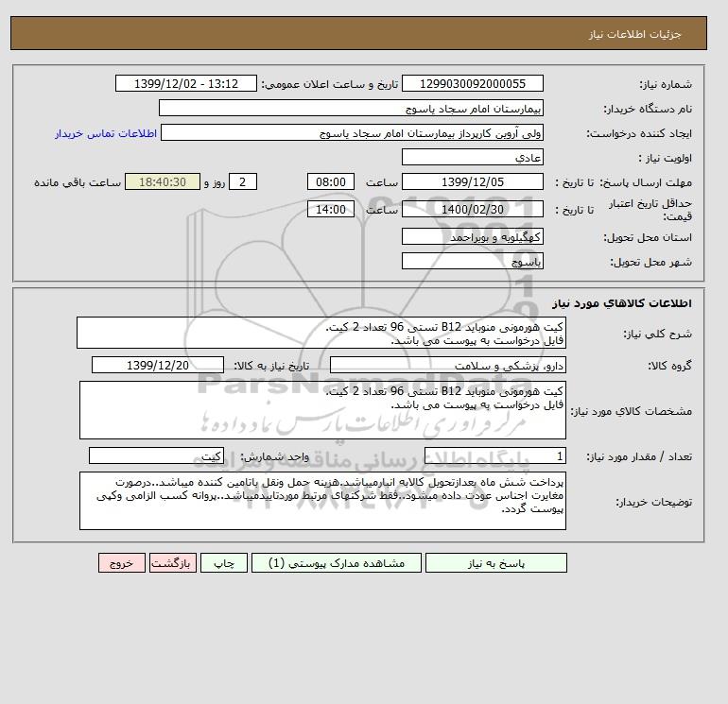Click the مشخصات کالای مورد نیاز label
Viewport: 728px width, 704px height.
[631, 411]
